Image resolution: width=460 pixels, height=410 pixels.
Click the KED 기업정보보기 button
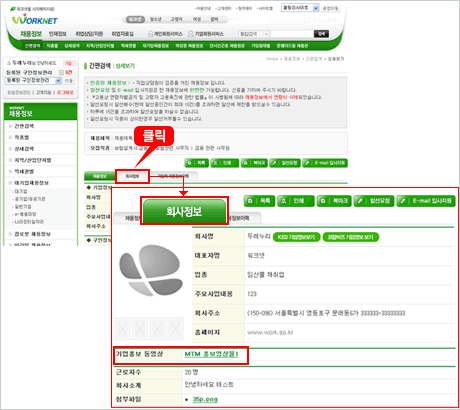pos(297,237)
